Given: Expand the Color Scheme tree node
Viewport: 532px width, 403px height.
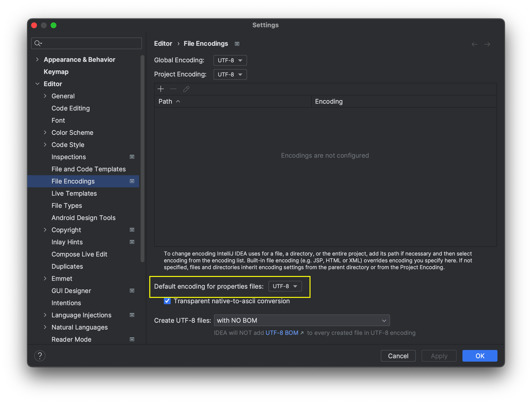Looking at the screenshot, I should [x=45, y=132].
